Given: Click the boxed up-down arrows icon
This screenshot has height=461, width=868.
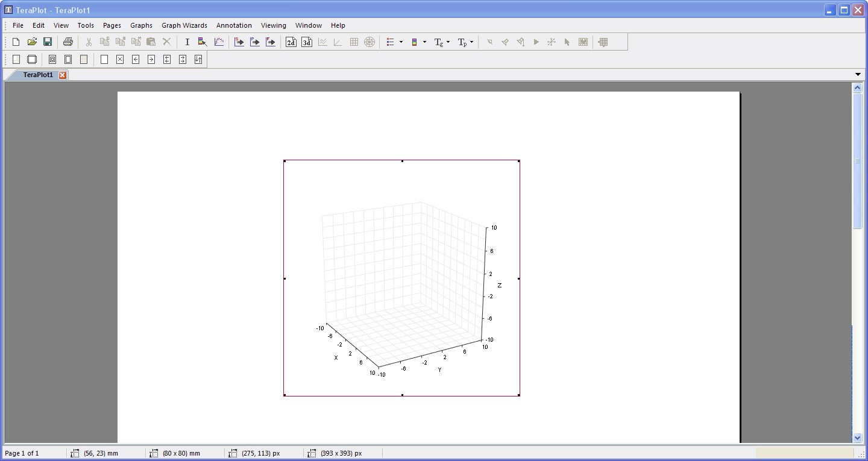Looking at the screenshot, I should coord(198,59).
